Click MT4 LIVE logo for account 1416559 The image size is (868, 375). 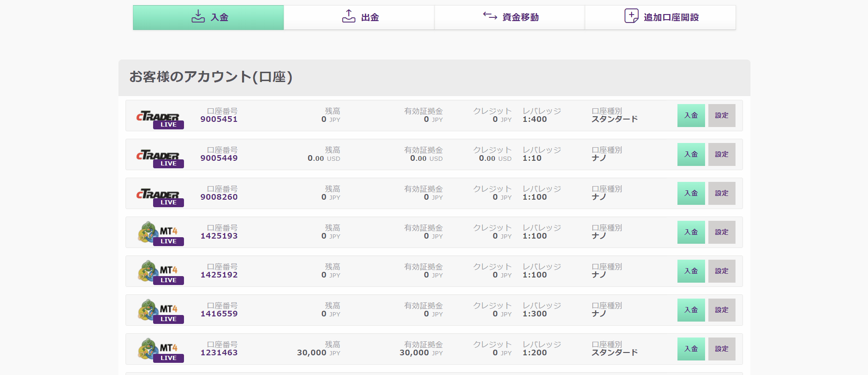tap(160, 311)
